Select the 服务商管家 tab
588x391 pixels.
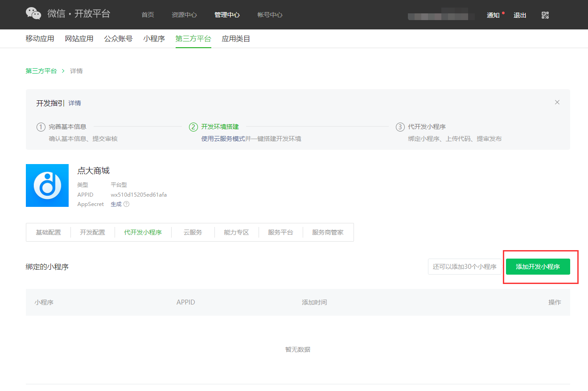point(328,232)
